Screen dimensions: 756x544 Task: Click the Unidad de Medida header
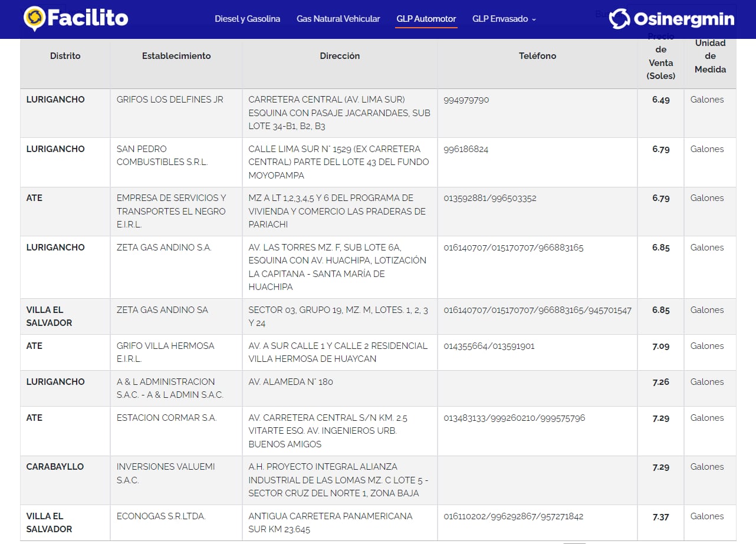pyautogui.click(x=710, y=56)
